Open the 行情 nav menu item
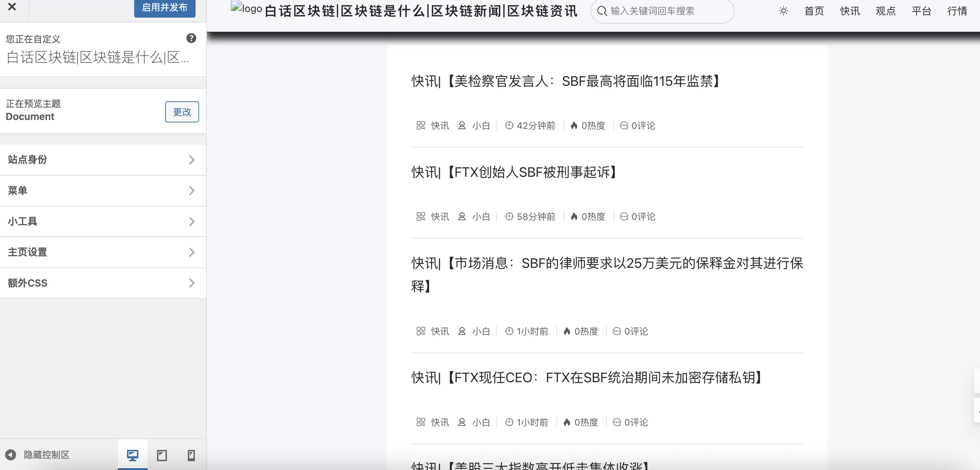 (x=957, y=11)
